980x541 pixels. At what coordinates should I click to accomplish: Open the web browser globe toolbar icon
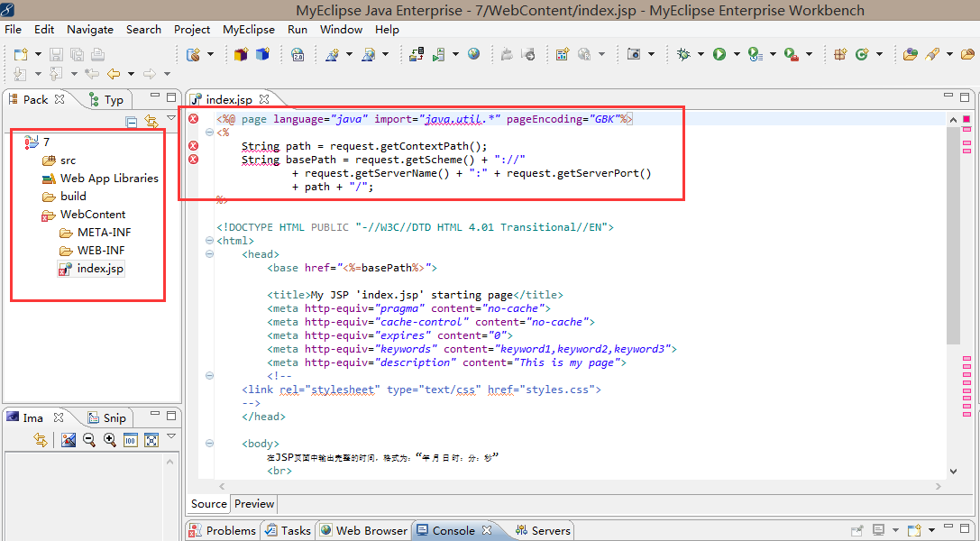(473, 54)
